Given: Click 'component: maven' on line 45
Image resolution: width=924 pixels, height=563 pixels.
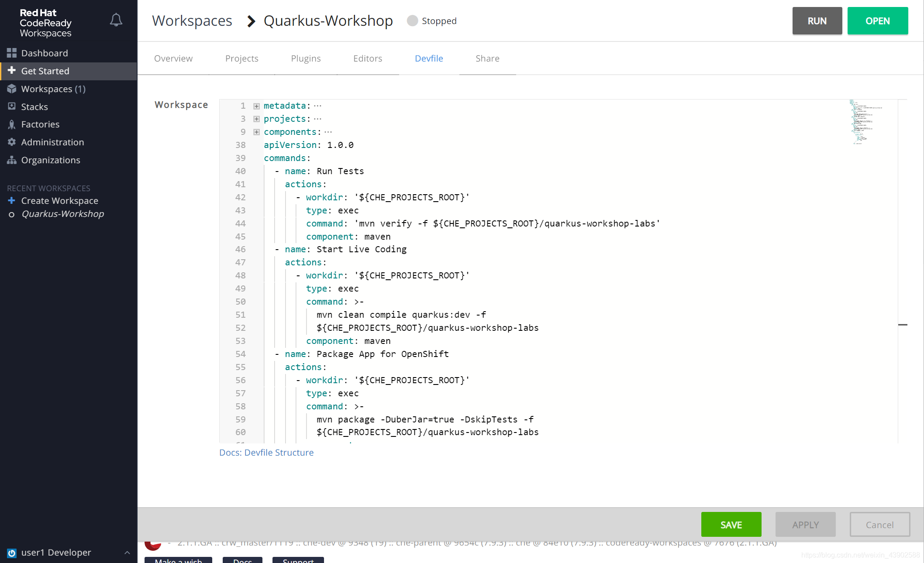Looking at the screenshot, I should [348, 237].
